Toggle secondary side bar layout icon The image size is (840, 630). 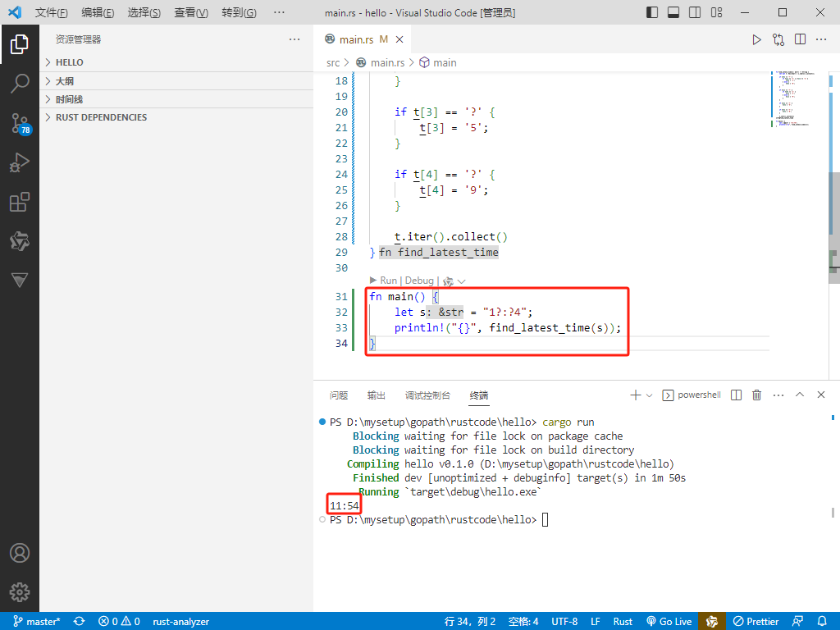tap(695, 12)
